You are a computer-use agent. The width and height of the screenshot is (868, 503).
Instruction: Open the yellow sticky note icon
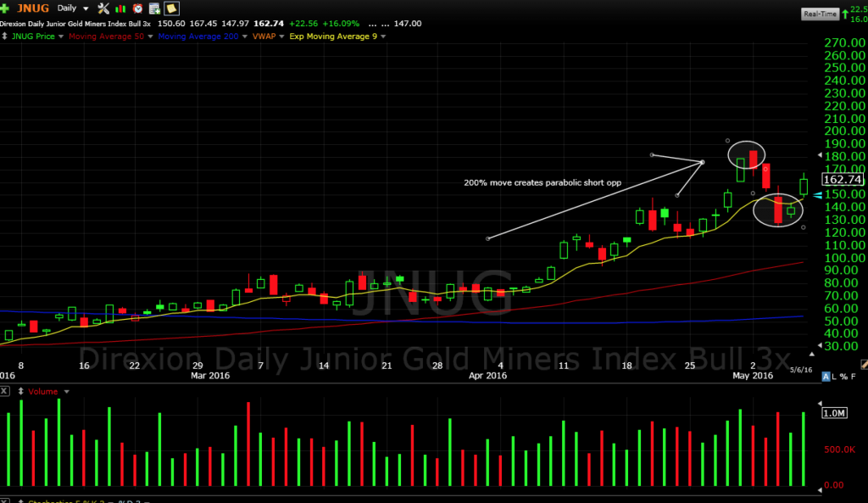[x=171, y=8]
